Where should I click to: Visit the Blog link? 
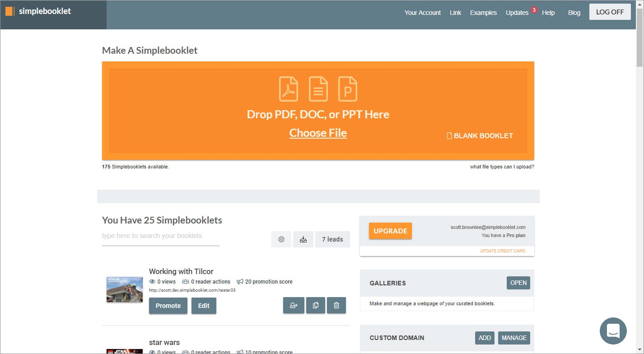(x=574, y=13)
